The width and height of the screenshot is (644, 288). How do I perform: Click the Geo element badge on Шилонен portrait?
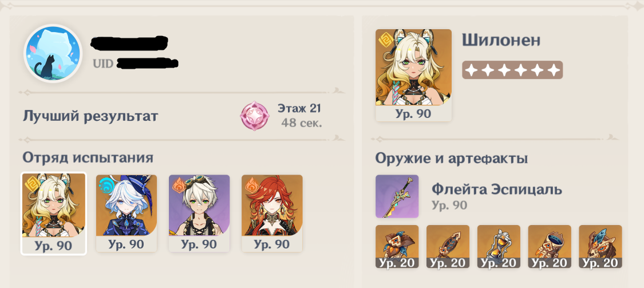(x=386, y=41)
